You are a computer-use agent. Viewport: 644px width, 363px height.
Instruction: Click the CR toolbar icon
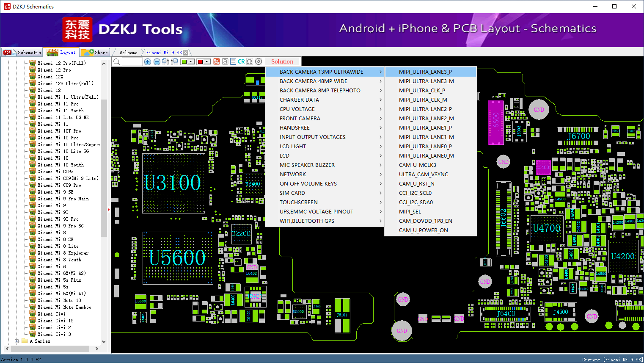241,61
